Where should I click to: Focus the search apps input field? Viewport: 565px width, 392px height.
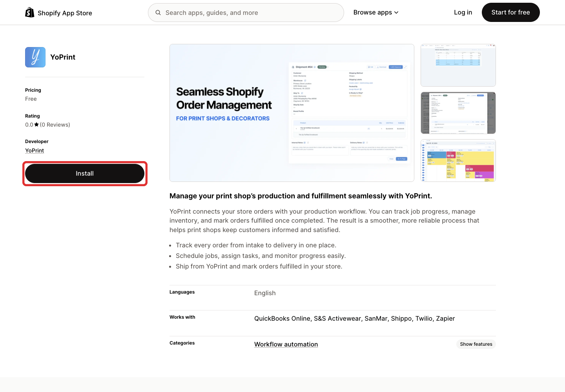(246, 13)
